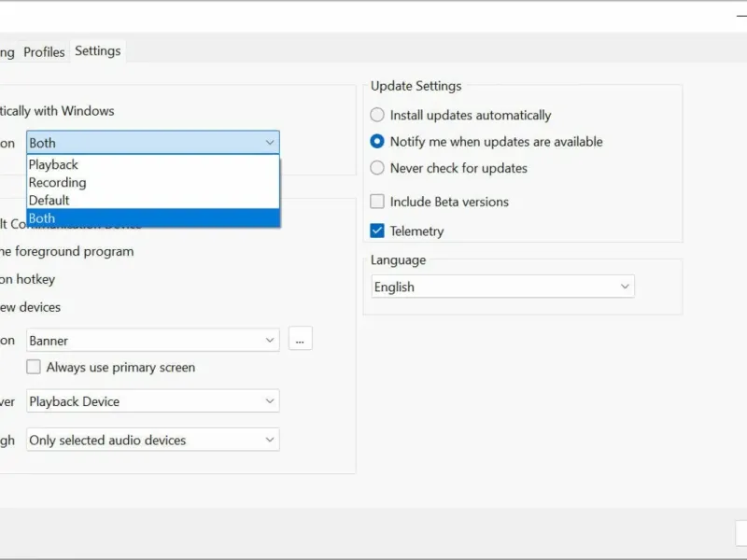Select Install updates automatically radio button
The height and width of the screenshot is (560, 747).
coord(377,116)
